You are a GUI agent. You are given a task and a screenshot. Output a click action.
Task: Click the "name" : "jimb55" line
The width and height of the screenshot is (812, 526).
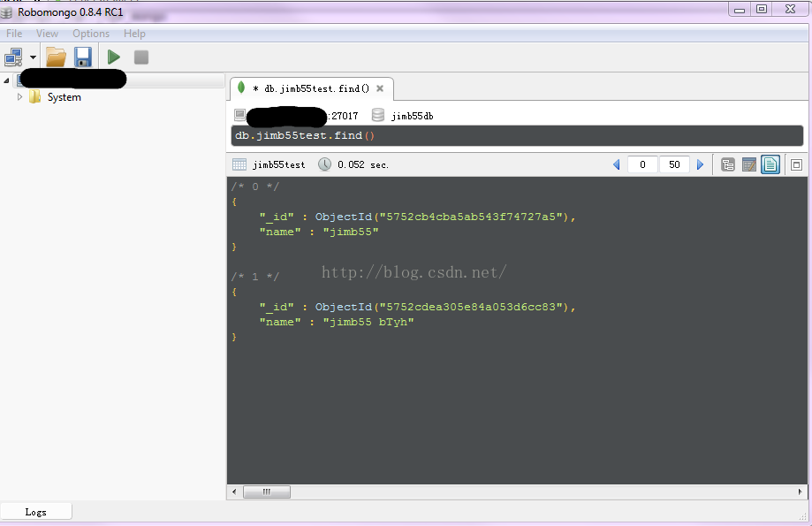point(319,232)
